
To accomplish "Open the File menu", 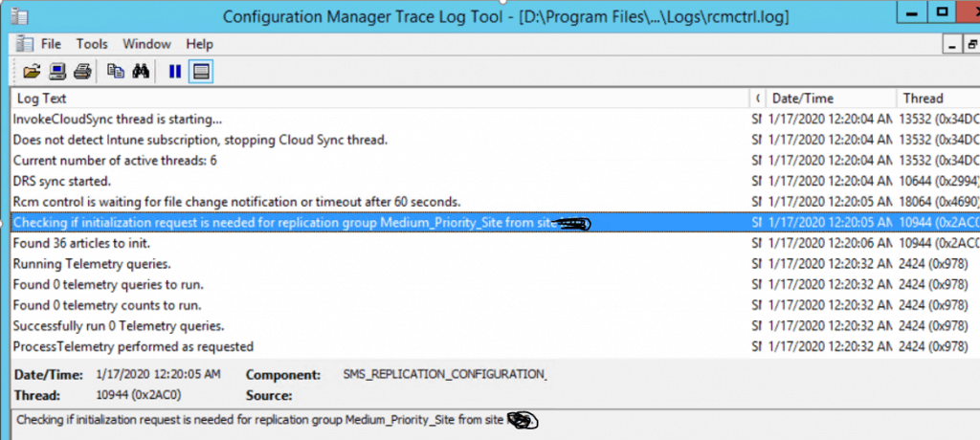I will point(52,44).
